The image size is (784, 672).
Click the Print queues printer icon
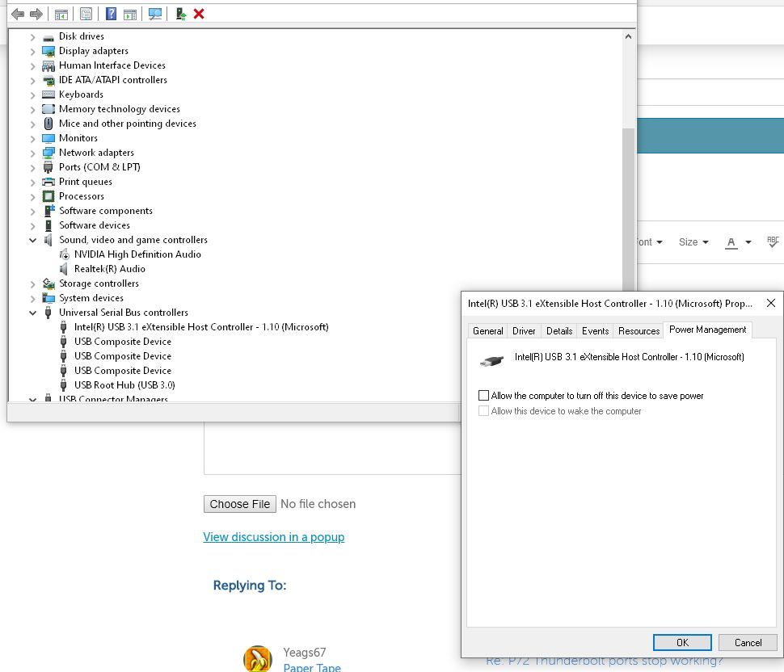pyautogui.click(x=48, y=182)
